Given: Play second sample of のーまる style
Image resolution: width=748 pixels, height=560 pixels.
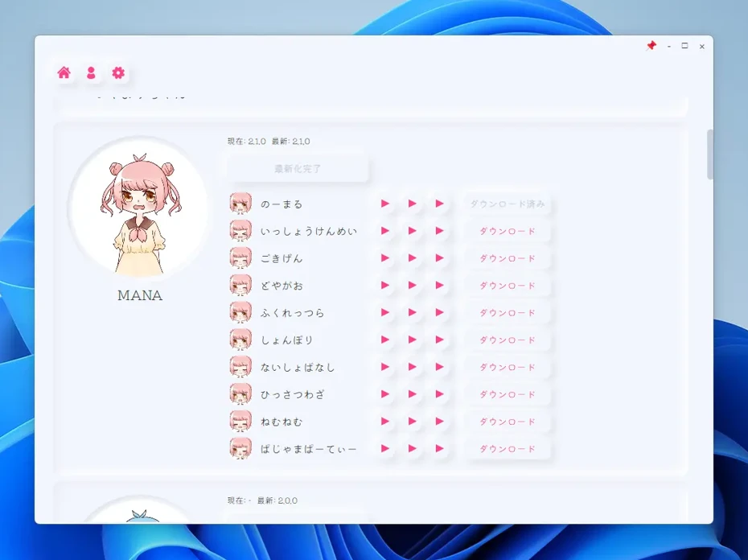Looking at the screenshot, I should (412, 204).
